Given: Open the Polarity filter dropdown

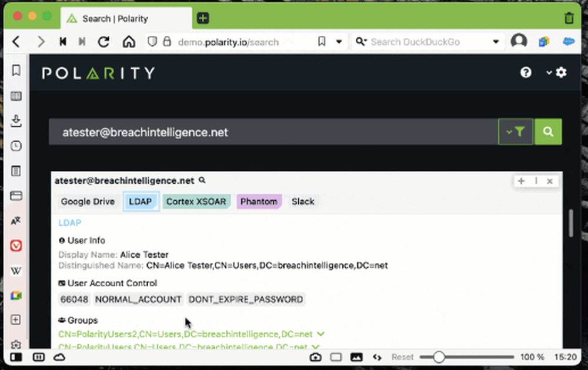Looking at the screenshot, I should [515, 132].
